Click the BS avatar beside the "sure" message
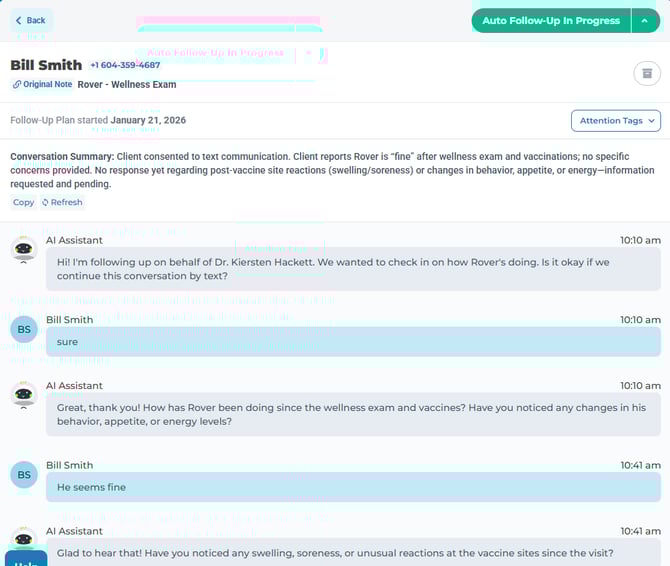The width and height of the screenshot is (670, 566). (24, 329)
